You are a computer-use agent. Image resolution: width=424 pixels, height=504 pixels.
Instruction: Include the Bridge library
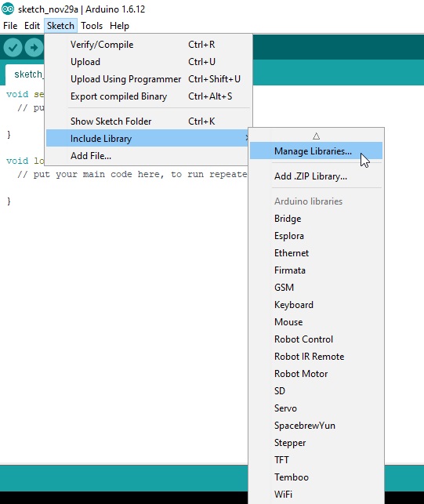317,219
